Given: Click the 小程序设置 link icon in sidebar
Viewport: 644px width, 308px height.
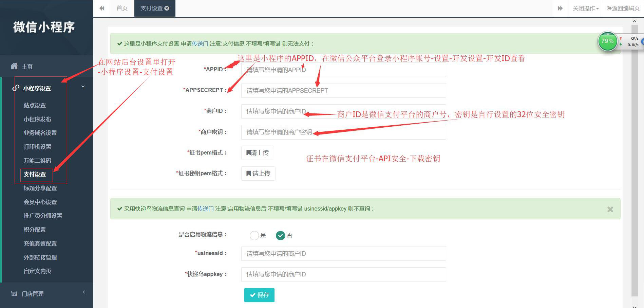Looking at the screenshot, I should [x=16, y=88].
